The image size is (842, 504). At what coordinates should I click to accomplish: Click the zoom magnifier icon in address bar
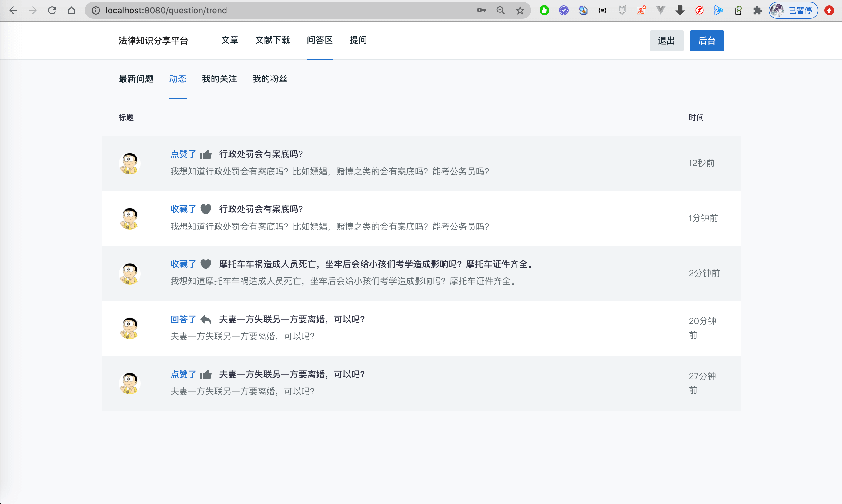pos(500,10)
